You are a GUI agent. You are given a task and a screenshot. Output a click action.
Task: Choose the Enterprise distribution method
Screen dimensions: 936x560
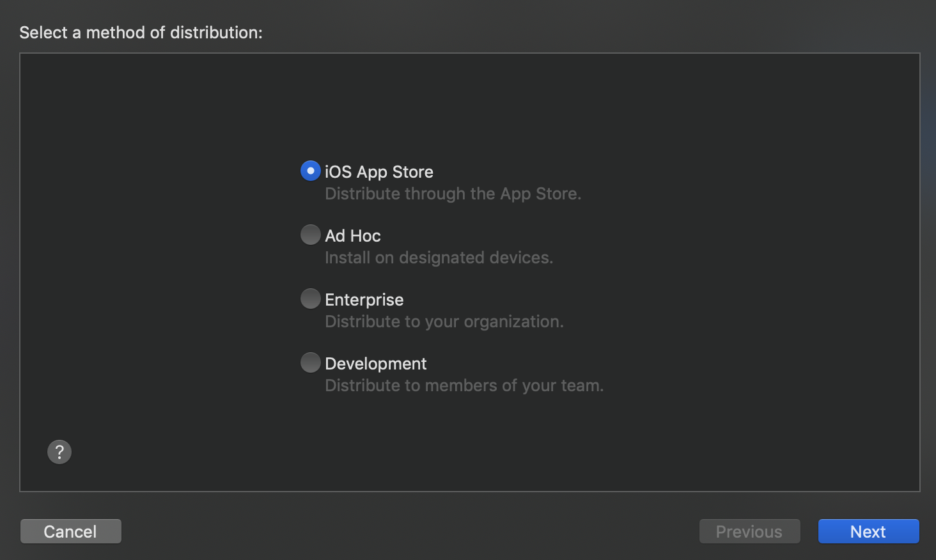(x=310, y=299)
